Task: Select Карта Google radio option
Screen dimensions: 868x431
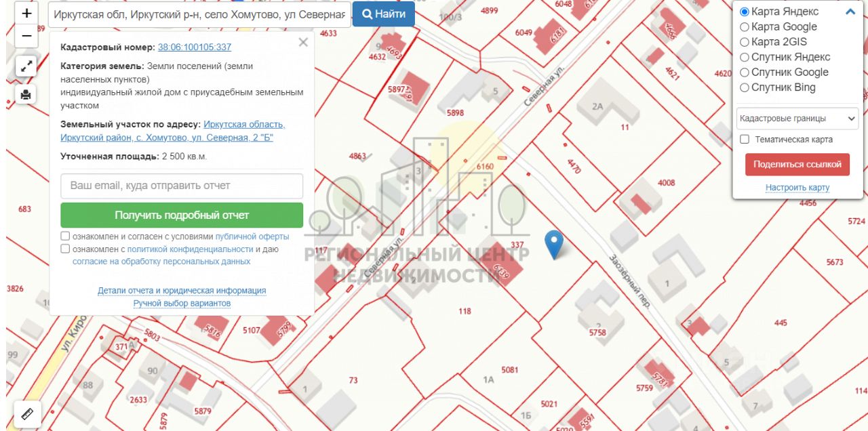Action: coord(744,27)
